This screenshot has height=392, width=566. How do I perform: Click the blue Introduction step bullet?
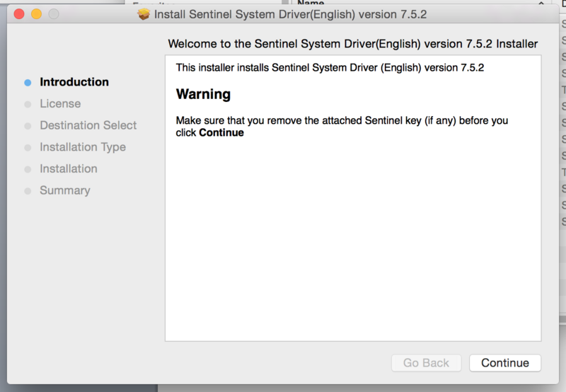click(28, 83)
